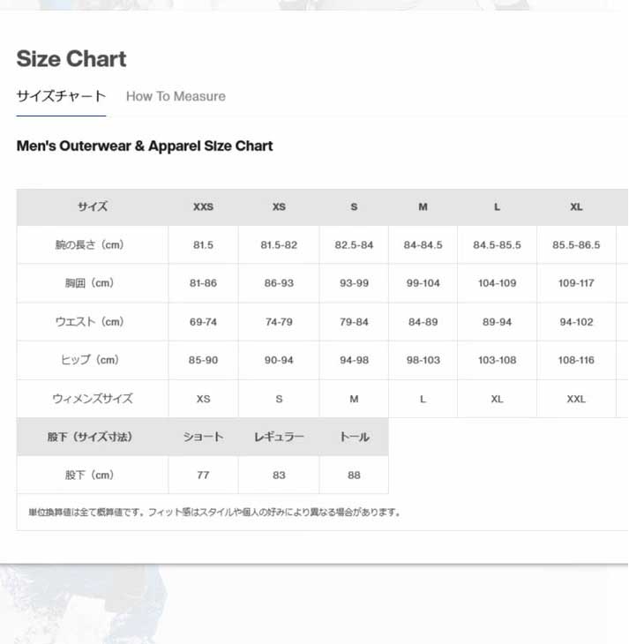Select the L size column header
Screen dimensions: 644x644
(x=497, y=207)
